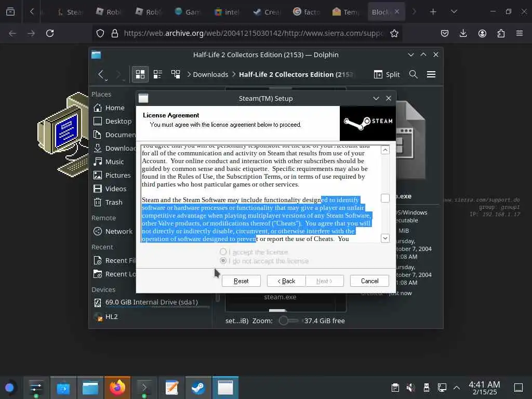The height and width of the screenshot is (399, 532).
Task: Switch Dolphin to Compact view mode
Action: tap(158, 74)
